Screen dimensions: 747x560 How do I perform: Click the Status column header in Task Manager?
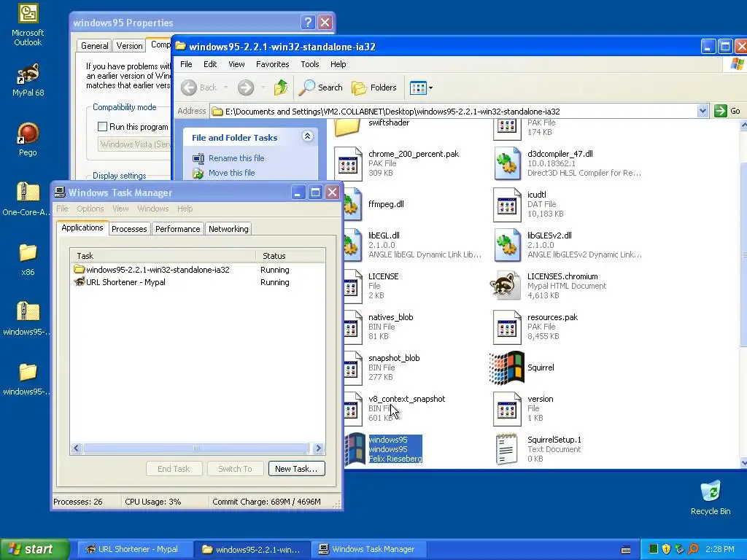pos(290,256)
